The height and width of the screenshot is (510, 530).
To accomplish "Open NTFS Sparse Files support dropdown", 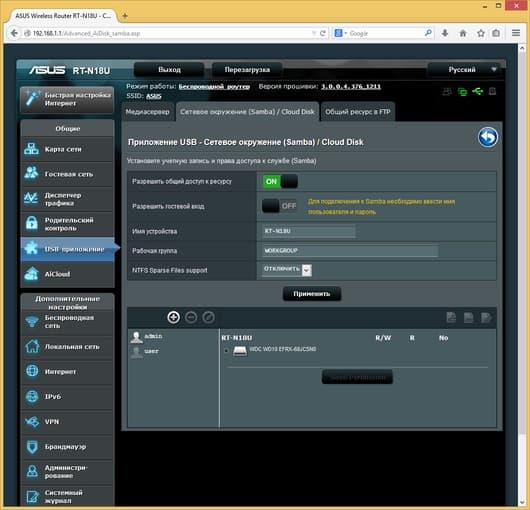I will (287, 270).
